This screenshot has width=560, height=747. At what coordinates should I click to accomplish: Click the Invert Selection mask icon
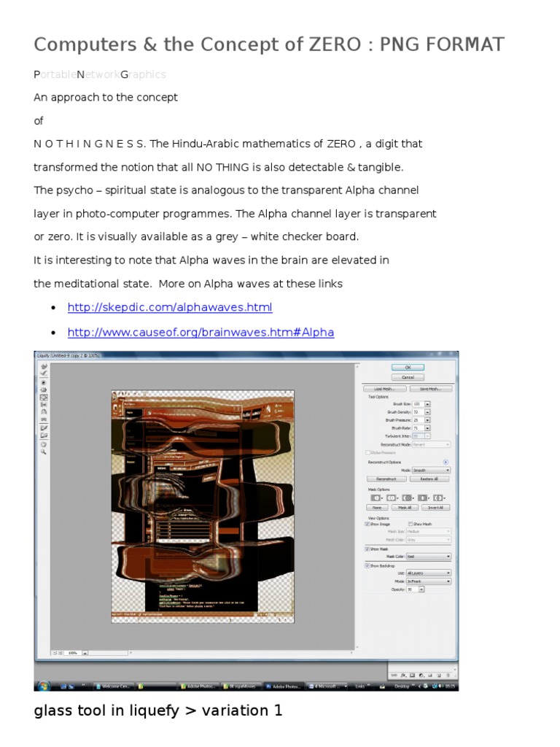(437, 498)
